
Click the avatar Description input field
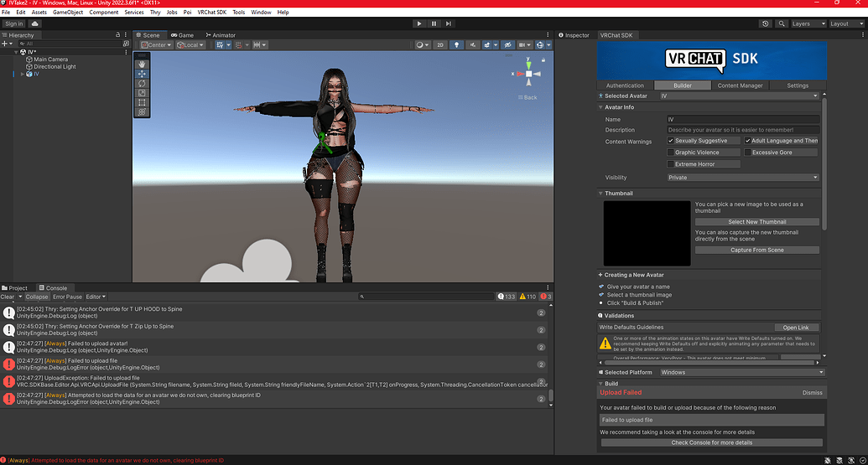[x=742, y=130]
